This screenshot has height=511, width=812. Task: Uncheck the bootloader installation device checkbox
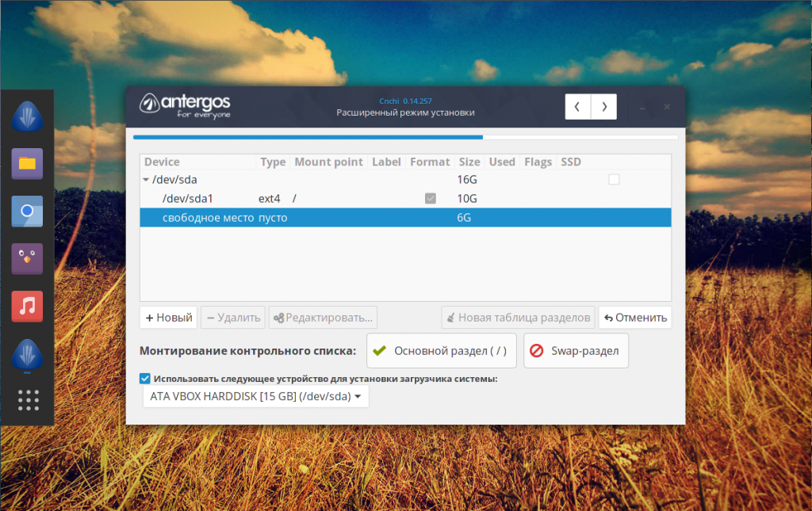145,379
